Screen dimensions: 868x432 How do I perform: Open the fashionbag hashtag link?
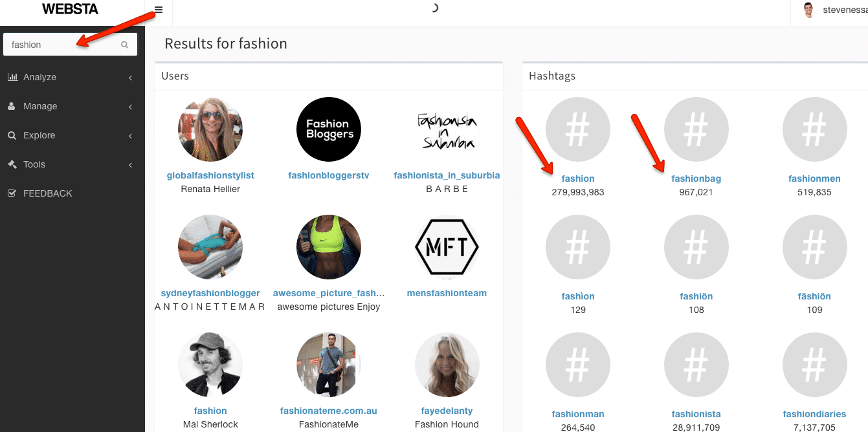click(696, 178)
